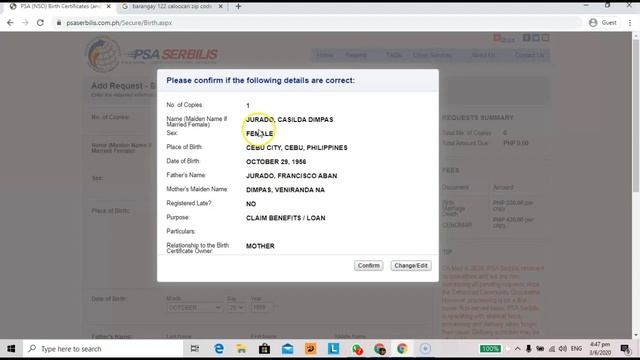Select CEBU CITY, CEBU, PHILIPPINES text
640x360 pixels.
[297, 148]
